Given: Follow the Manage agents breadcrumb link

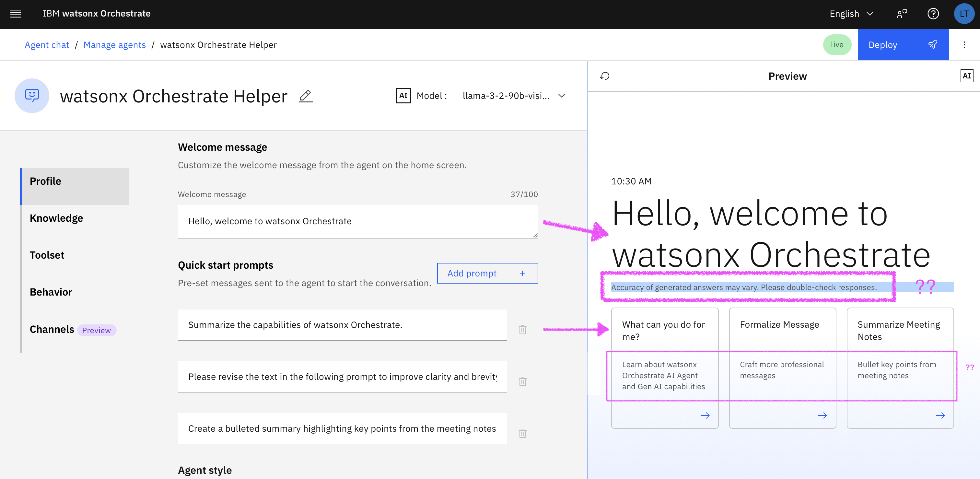Looking at the screenshot, I should pos(114,45).
